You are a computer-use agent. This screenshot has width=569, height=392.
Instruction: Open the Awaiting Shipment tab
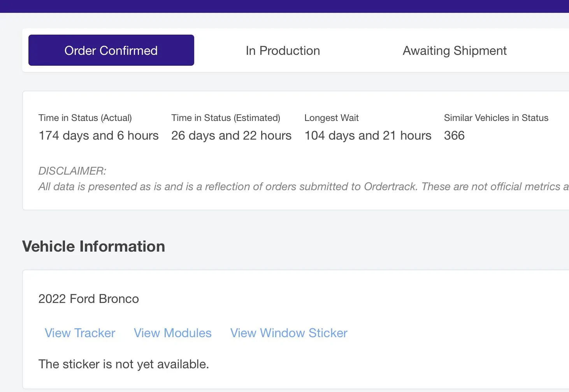(x=455, y=51)
